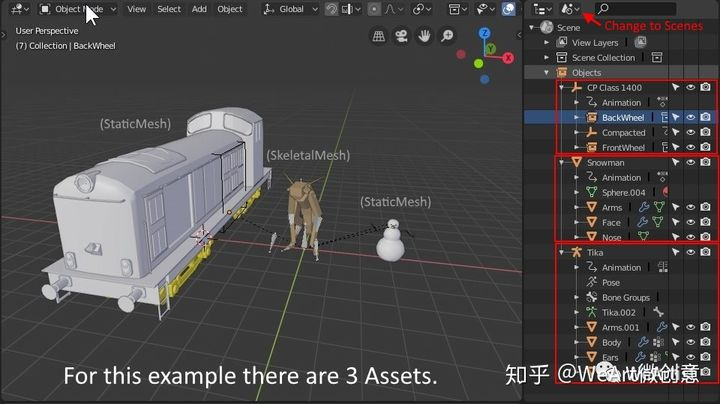Click animation icon under CP Class 1400
Viewport: 720px width, 404px height.
point(591,102)
